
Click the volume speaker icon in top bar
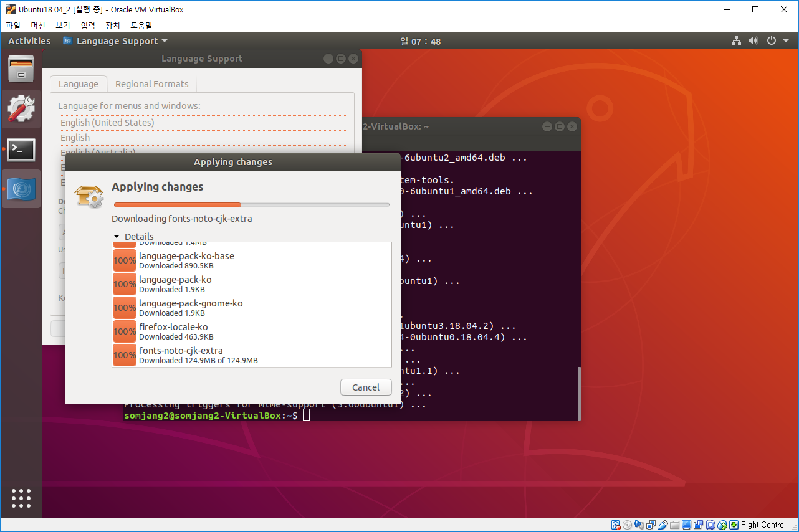coord(754,41)
